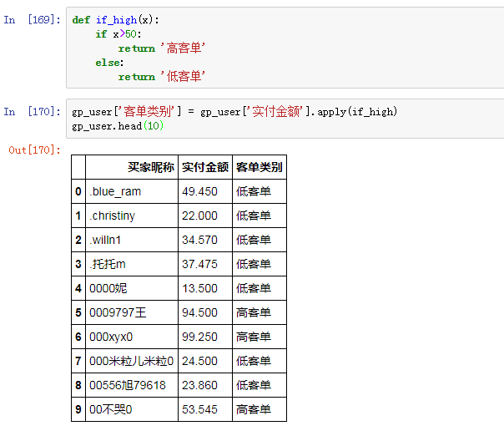Screen dimensions: 504x431
Task: Click the value 94.500
Action: [199, 312]
